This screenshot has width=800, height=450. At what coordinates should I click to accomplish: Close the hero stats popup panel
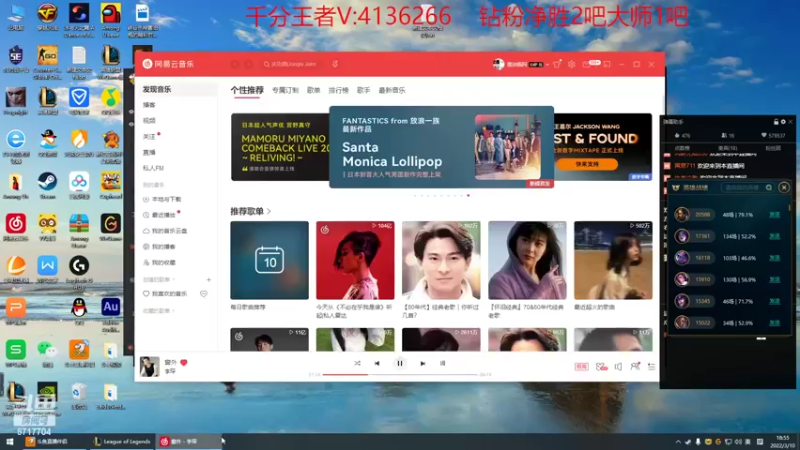click(784, 188)
